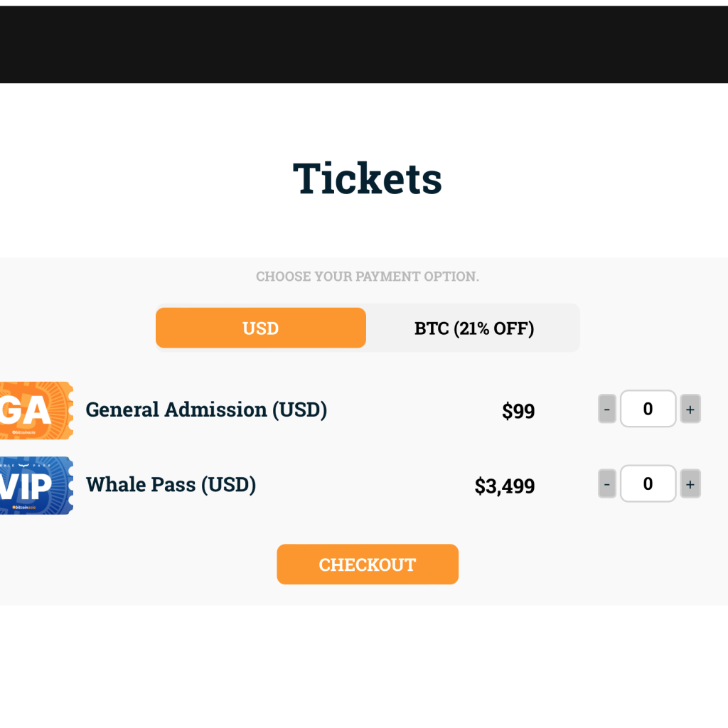Click the Whale Pass (USD) label
Image resolution: width=728 pixels, height=728 pixels.
[171, 485]
